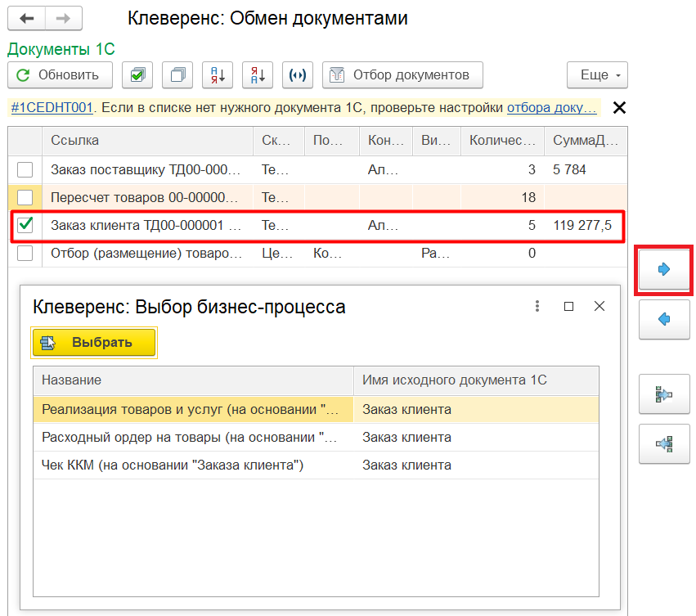Click the send-all documents right arrow icon

point(664,394)
